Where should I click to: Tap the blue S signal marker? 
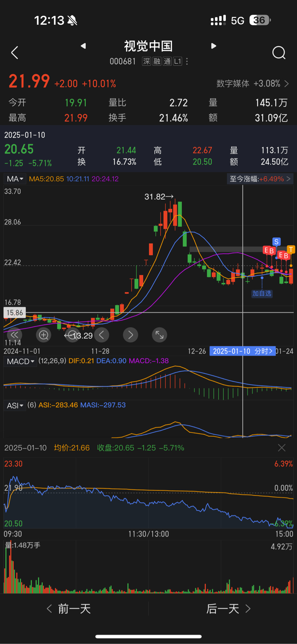pos(276,242)
